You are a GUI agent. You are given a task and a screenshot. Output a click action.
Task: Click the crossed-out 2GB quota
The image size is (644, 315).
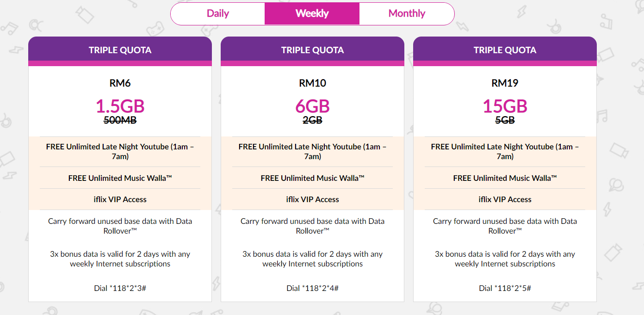[x=312, y=120]
